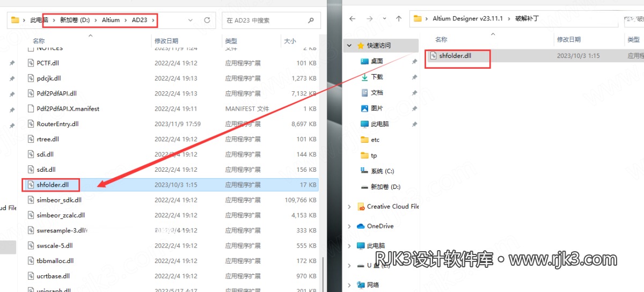
Task: Click AD23 segment in breadcrumb
Action: (140, 20)
